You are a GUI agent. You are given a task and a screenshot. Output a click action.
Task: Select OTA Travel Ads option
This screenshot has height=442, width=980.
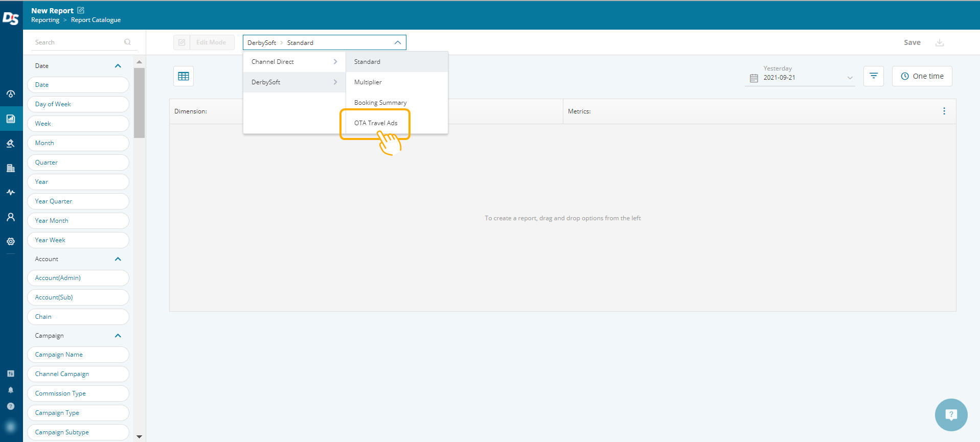point(397,123)
